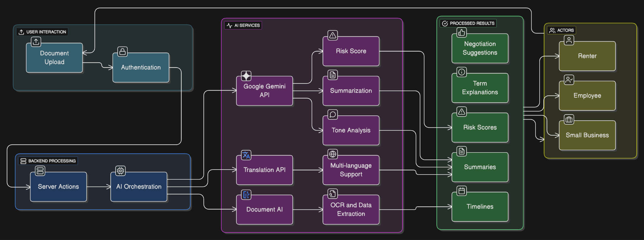Click the file search icon above OCR and Data Extraction
644x240 pixels.
click(333, 194)
